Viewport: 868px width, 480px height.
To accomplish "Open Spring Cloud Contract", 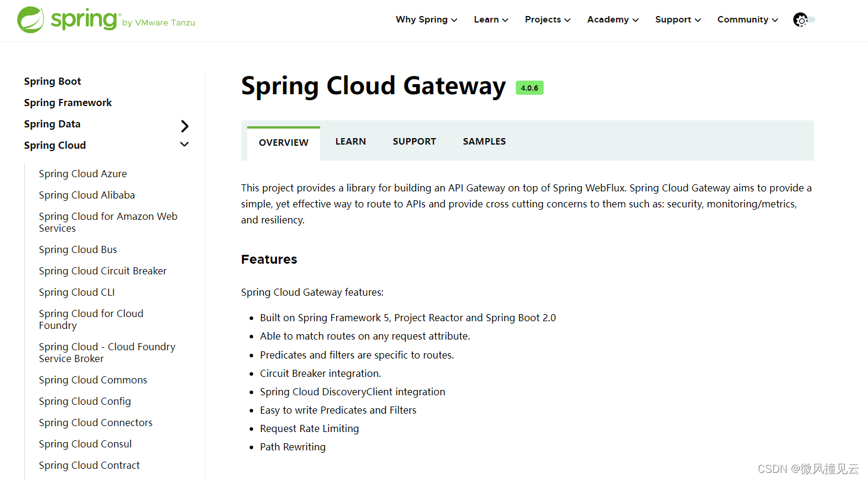I will (90, 465).
